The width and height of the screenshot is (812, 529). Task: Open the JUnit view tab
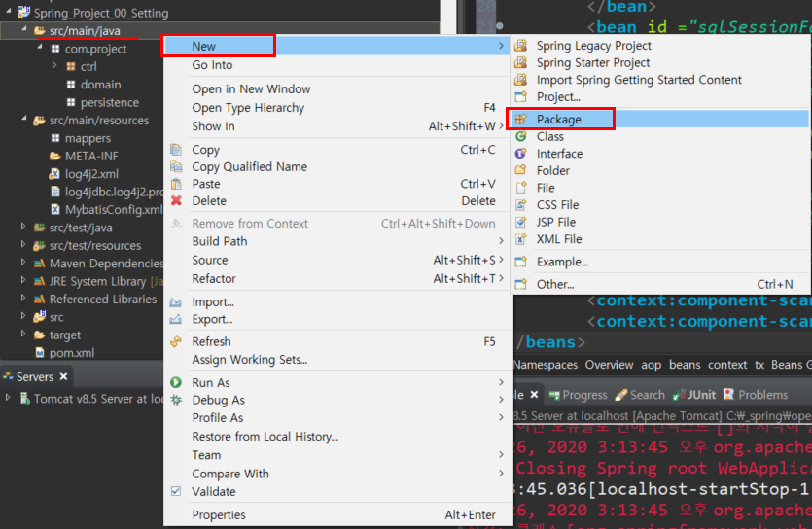pos(694,395)
